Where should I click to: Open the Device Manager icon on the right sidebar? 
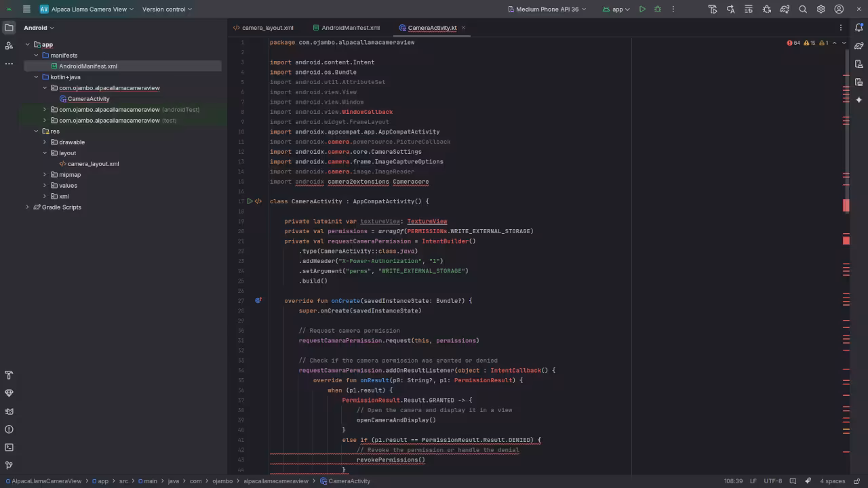pyautogui.click(x=859, y=64)
